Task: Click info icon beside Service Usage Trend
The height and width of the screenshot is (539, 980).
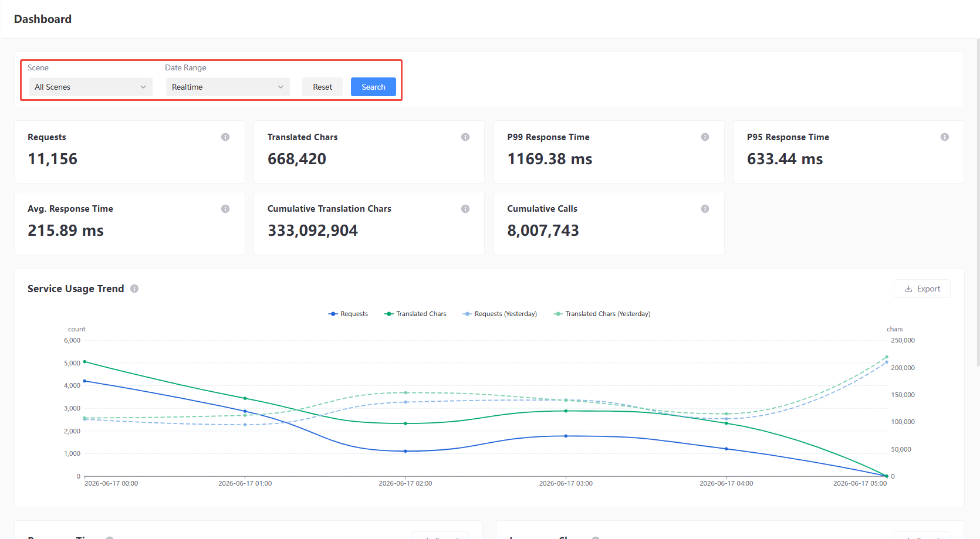Action: point(134,289)
